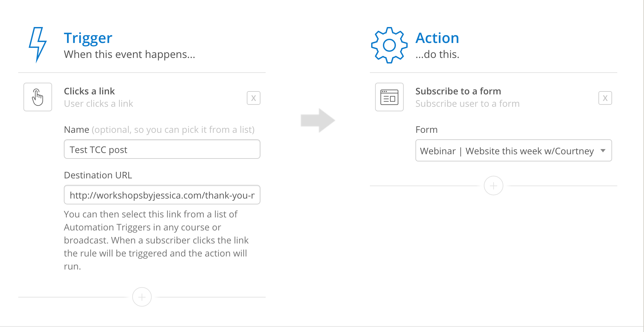
Task: Click the Trigger lightning bolt icon
Action: coord(37,45)
